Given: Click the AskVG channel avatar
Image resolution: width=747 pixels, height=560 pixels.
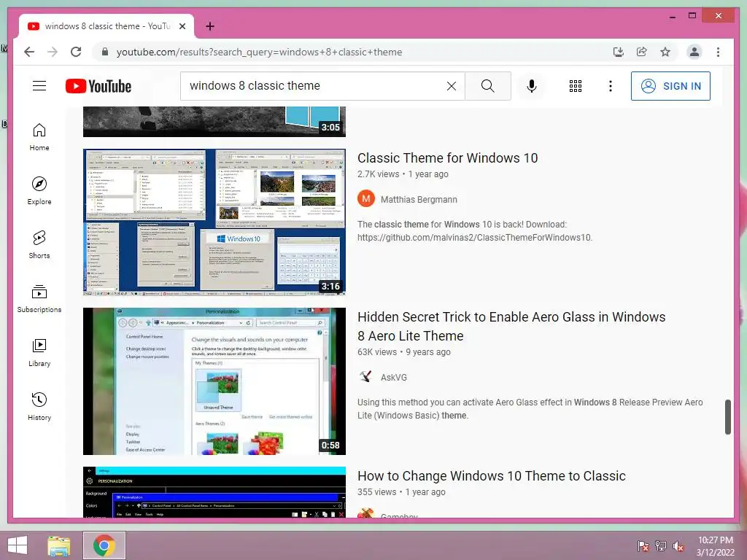Looking at the screenshot, I should pyautogui.click(x=366, y=377).
